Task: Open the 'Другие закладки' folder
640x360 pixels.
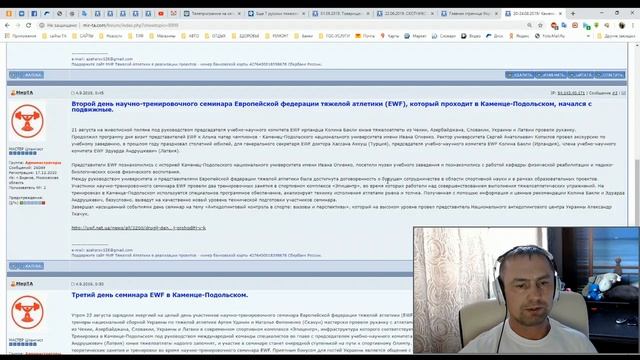Action: click(616, 36)
